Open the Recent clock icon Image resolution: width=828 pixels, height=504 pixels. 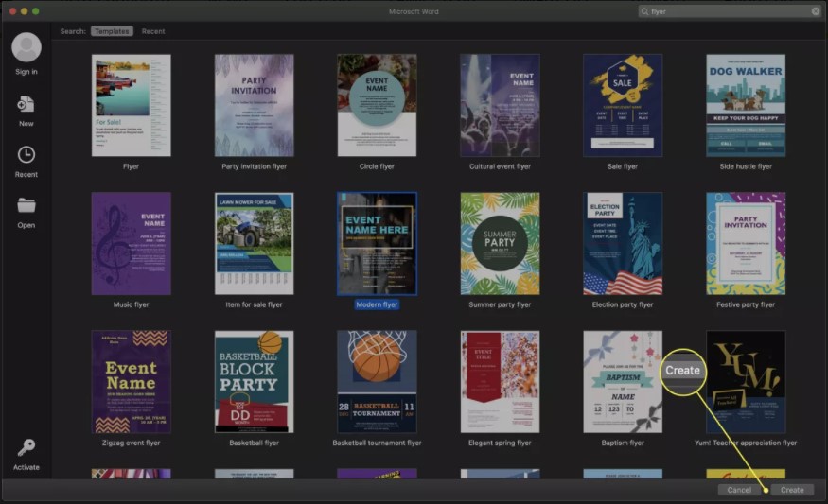click(26, 155)
